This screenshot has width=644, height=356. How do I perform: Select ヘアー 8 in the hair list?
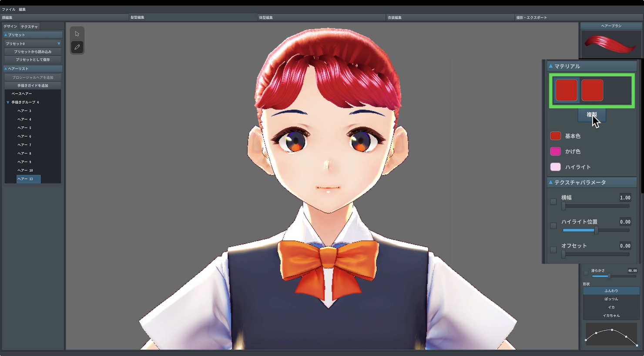click(x=24, y=153)
